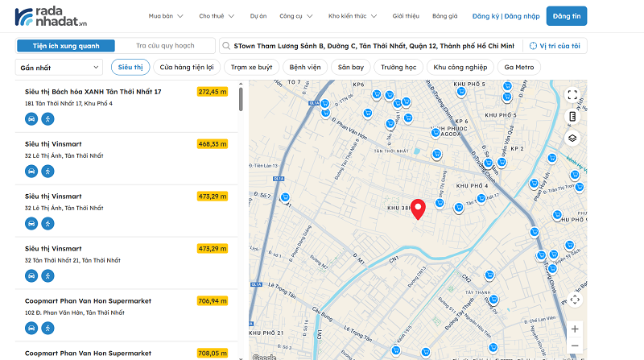This screenshot has height=360, width=644.
Task: Click the results list scrollbar
Action: click(x=241, y=101)
